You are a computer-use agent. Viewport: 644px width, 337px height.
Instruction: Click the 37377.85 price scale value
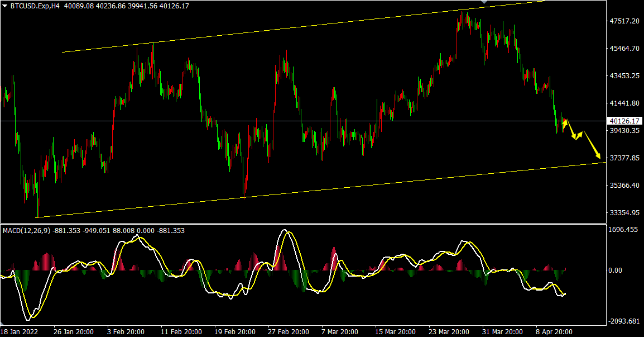(x=624, y=158)
